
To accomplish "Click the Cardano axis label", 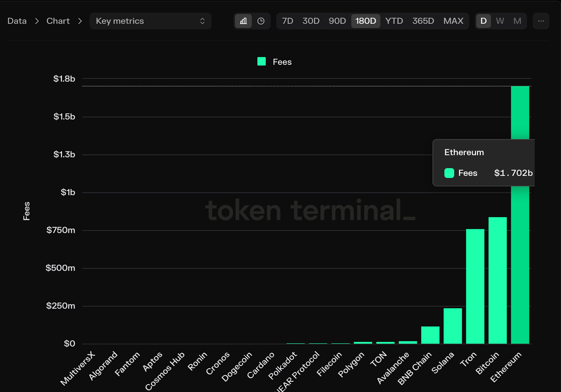I will (x=261, y=365).
